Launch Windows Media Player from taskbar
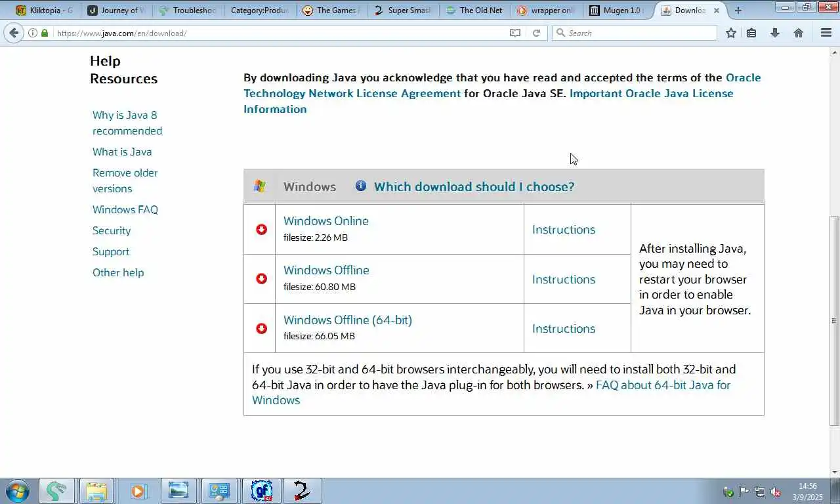This screenshot has height=504, width=840. tap(138, 491)
